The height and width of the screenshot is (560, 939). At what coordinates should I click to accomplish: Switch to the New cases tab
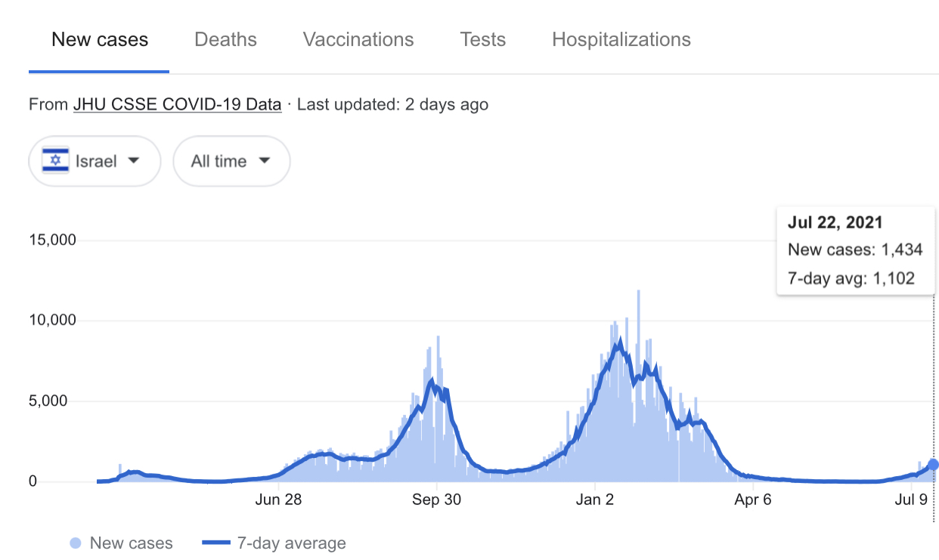[100, 40]
